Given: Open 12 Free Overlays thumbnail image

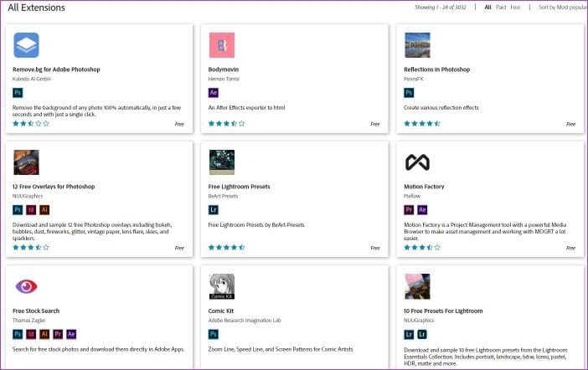Looking at the screenshot, I should [26, 162].
